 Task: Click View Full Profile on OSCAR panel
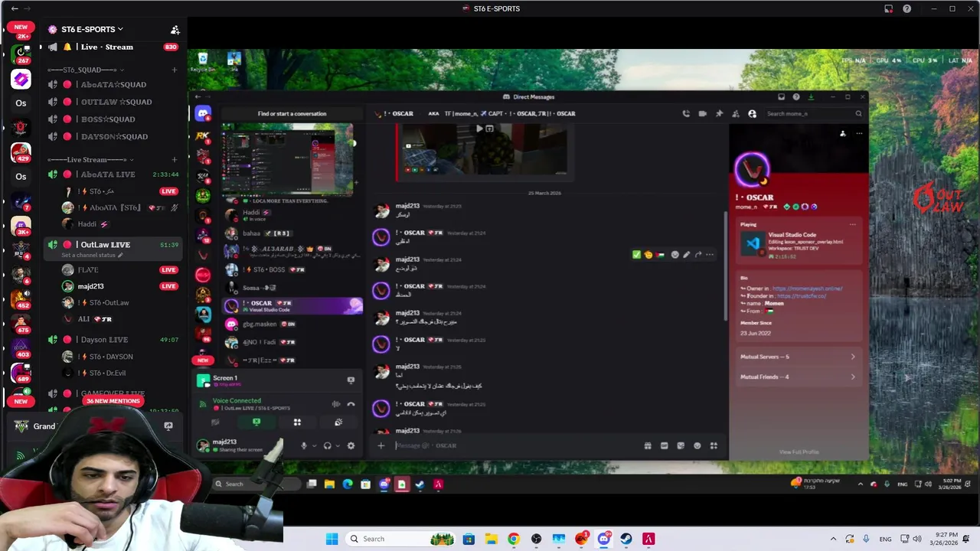[799, 452]
